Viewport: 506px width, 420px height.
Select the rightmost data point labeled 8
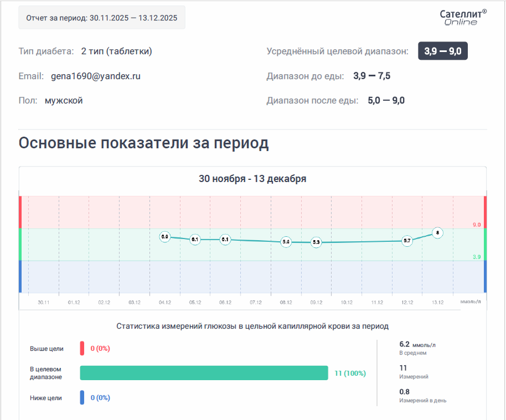[437, 234]
